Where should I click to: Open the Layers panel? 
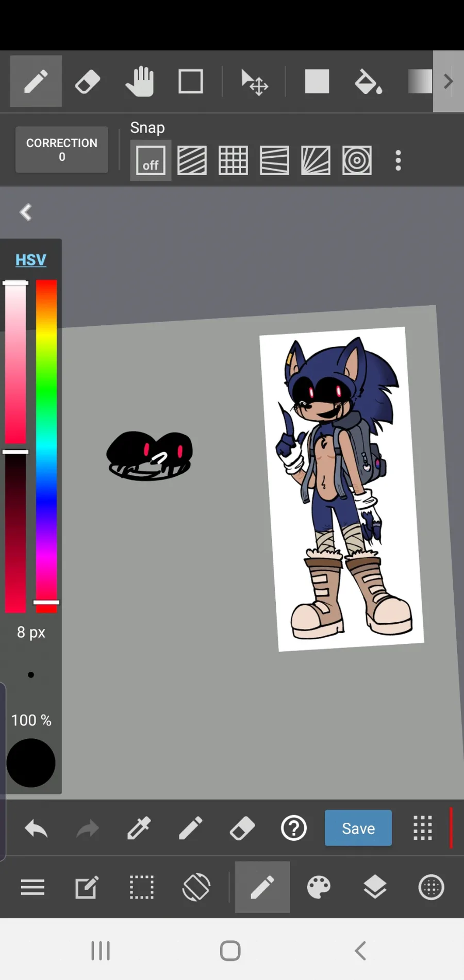click(x=375, y=887)
